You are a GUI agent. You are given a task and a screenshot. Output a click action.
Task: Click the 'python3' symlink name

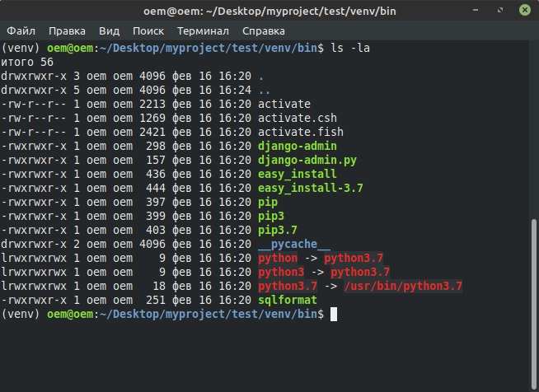[281, 273]
